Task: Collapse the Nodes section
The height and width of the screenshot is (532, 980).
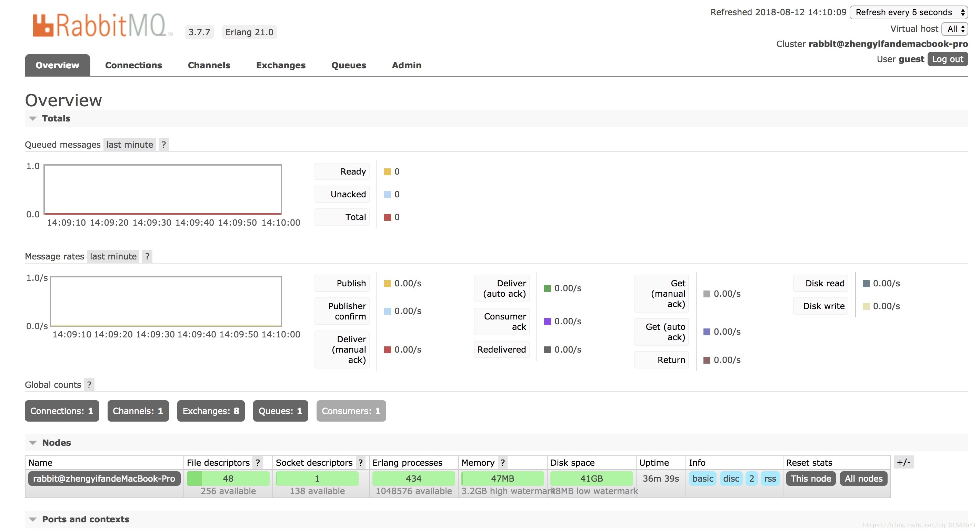Action: 56,443
